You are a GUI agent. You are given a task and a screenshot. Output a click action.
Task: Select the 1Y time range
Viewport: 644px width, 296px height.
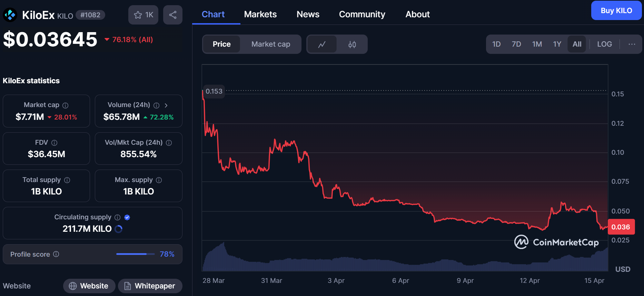click(557, 44)
